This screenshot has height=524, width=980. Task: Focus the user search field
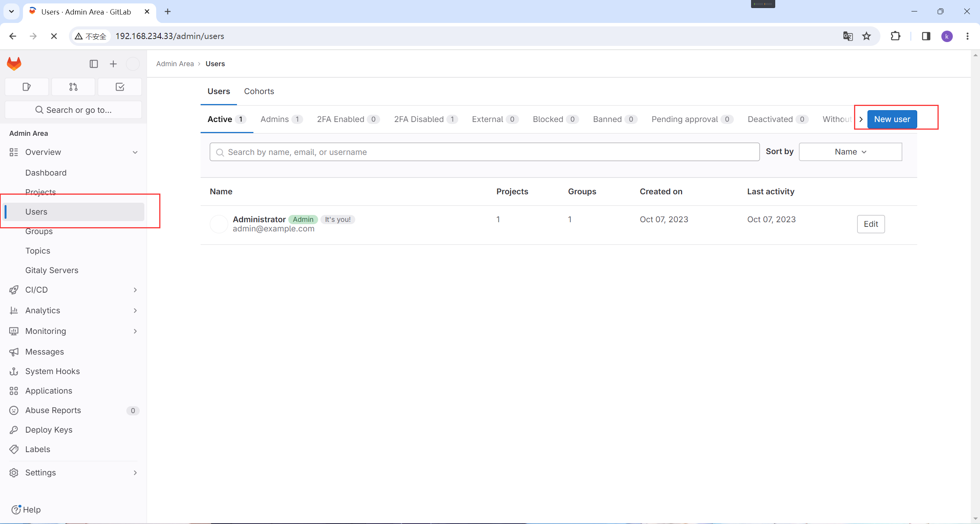[x=484, y=152]
